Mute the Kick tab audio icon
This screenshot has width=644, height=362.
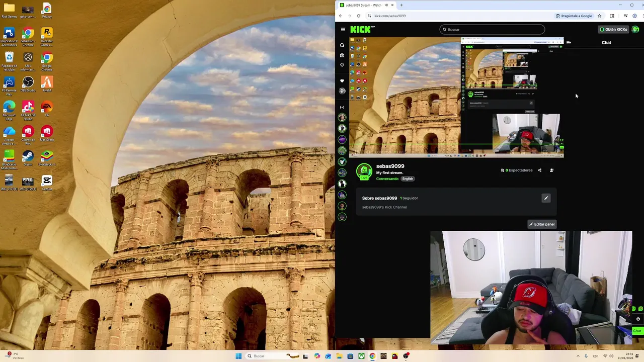tap(386, 5)
